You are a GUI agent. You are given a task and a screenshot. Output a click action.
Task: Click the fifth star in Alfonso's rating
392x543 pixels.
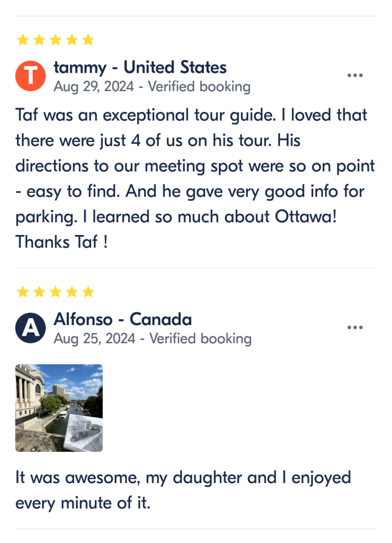[x=88, y=292]
